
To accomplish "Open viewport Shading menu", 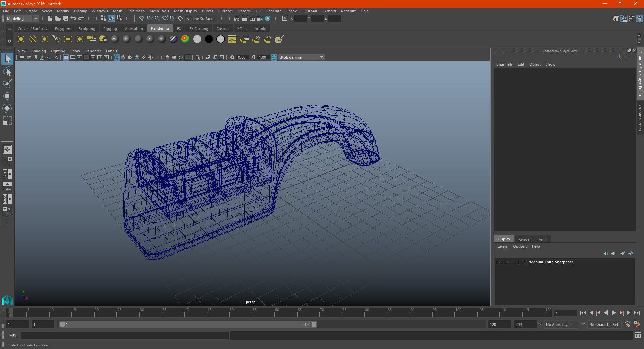I will coord(39,51).
